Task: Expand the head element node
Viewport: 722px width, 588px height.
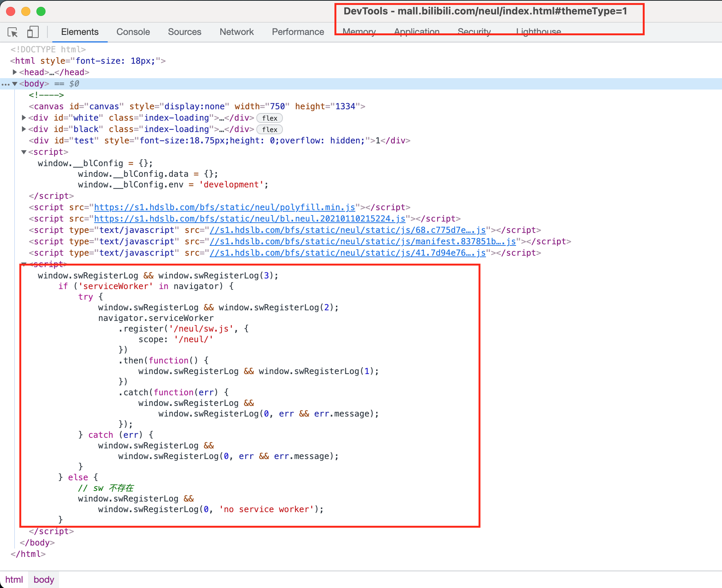Action: 14,72
